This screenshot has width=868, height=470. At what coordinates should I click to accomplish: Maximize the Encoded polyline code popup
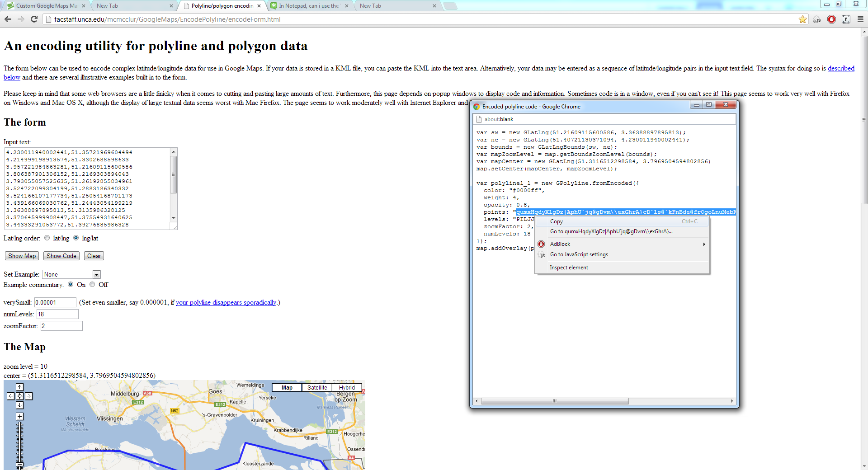709,105
